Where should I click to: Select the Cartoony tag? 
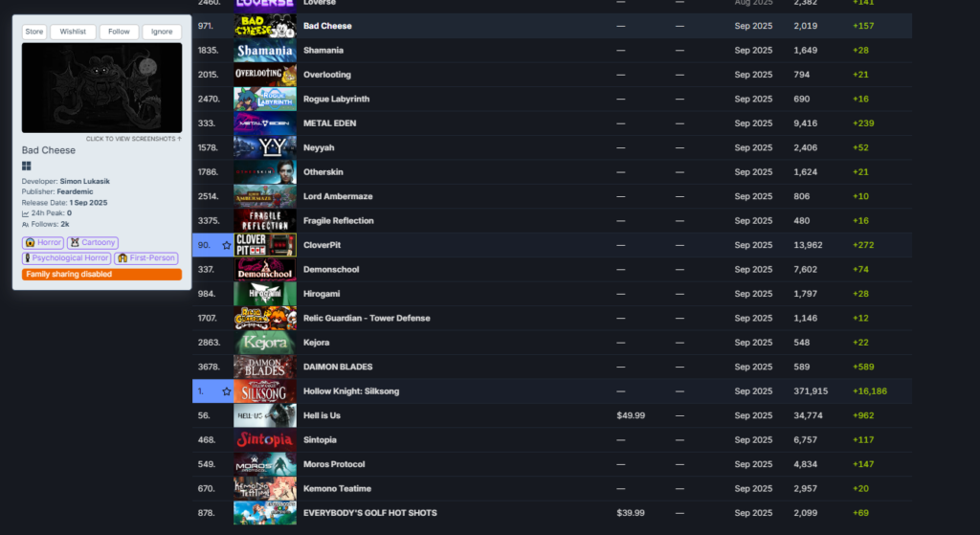[x=93, y=242]
